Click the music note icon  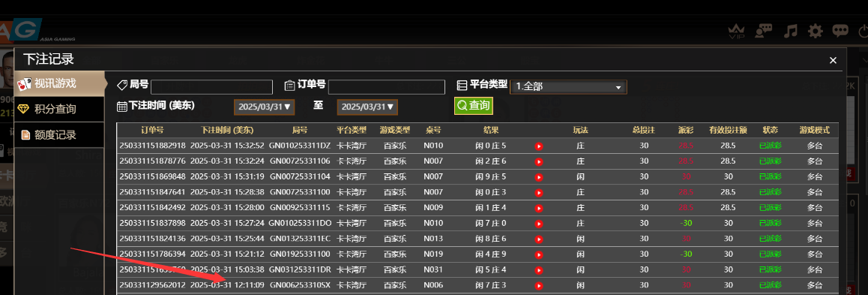[x=791, y=32]
